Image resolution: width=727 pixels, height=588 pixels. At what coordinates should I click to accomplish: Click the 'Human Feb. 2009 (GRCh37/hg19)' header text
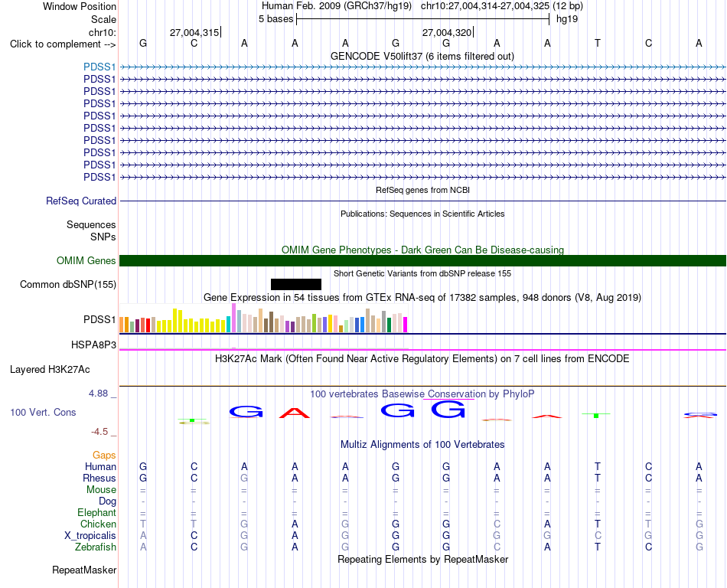click(337, 6)
